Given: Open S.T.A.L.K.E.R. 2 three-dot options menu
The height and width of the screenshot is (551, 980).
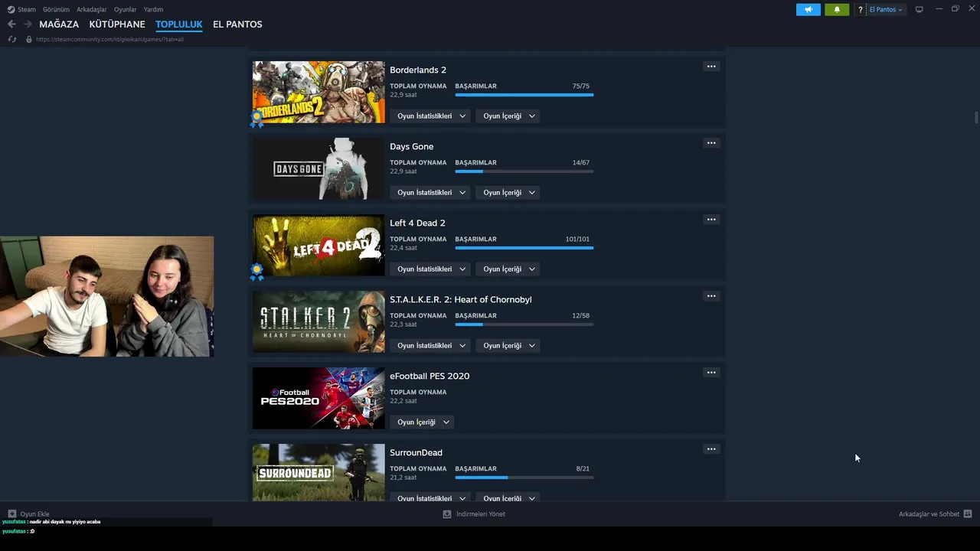Looking at the screenshot, I should 711,296.
